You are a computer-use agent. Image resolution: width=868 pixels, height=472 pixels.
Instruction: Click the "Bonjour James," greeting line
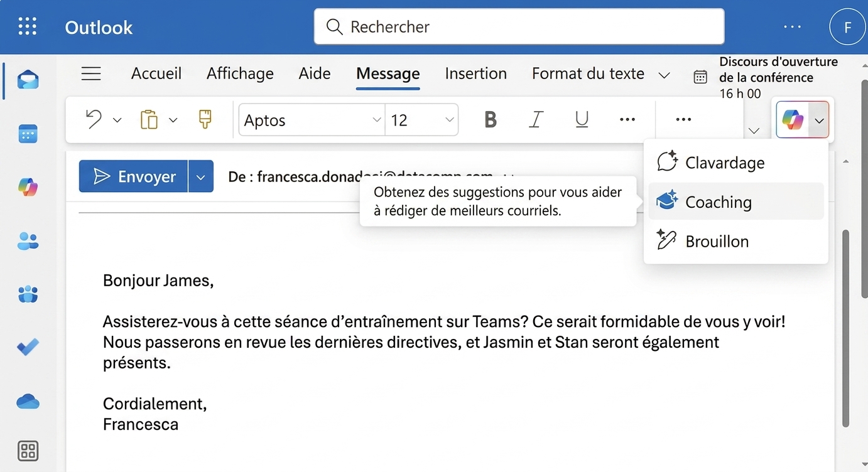coord(158,281)
